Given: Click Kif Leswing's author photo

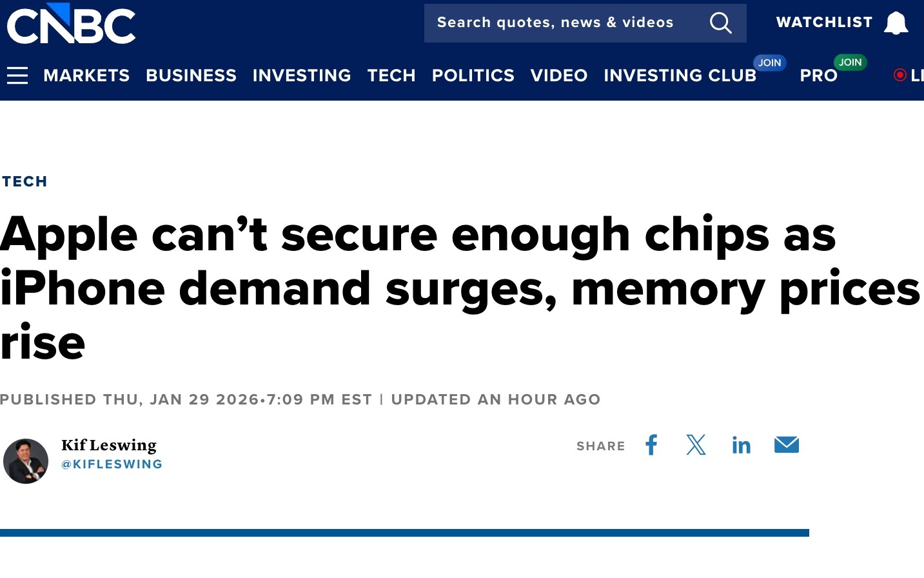Looking at the screenshot, I should pos(26,461).
